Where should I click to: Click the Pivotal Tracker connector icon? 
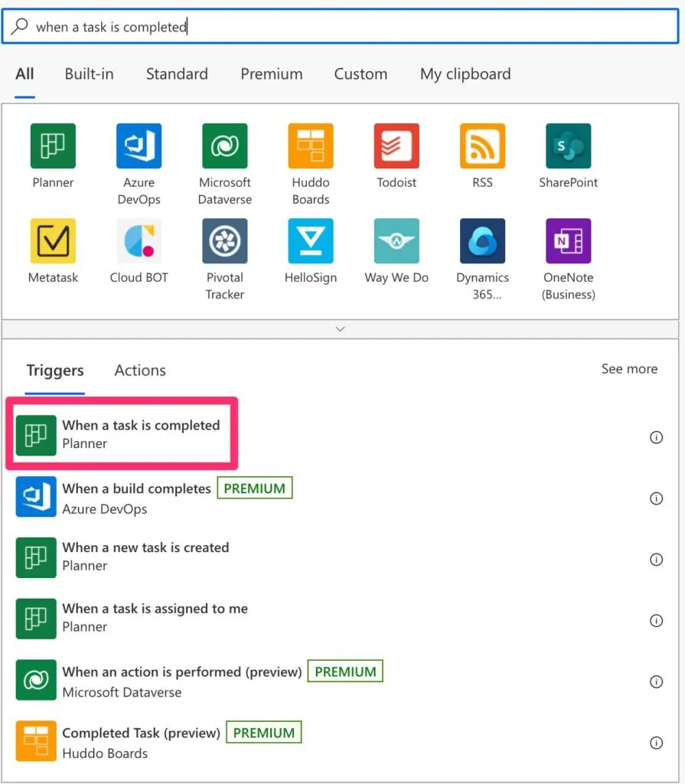[x=225, y=241]
